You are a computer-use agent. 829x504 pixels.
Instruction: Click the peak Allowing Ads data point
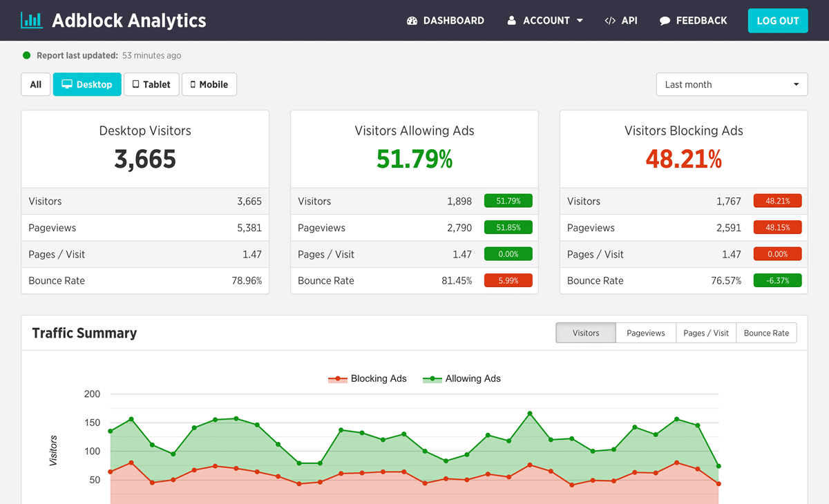pos(530,414)
